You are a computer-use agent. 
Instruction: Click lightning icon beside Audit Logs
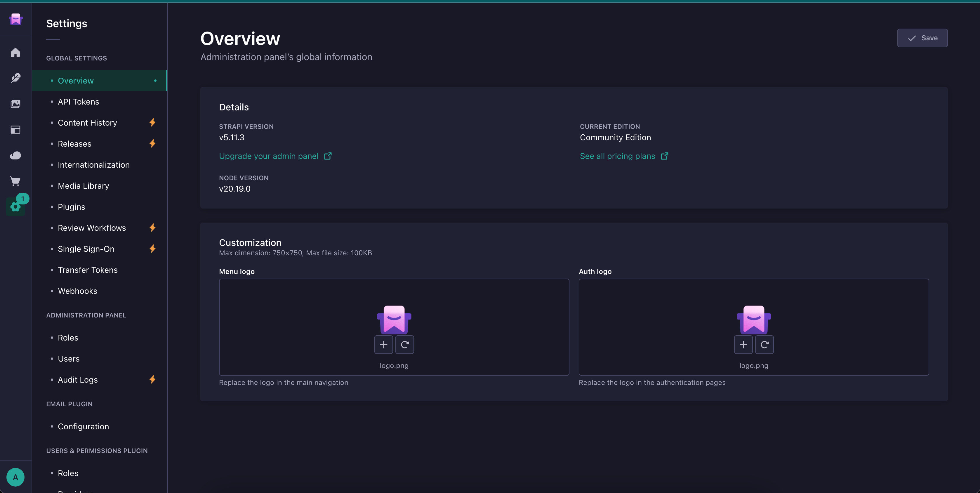152,379
